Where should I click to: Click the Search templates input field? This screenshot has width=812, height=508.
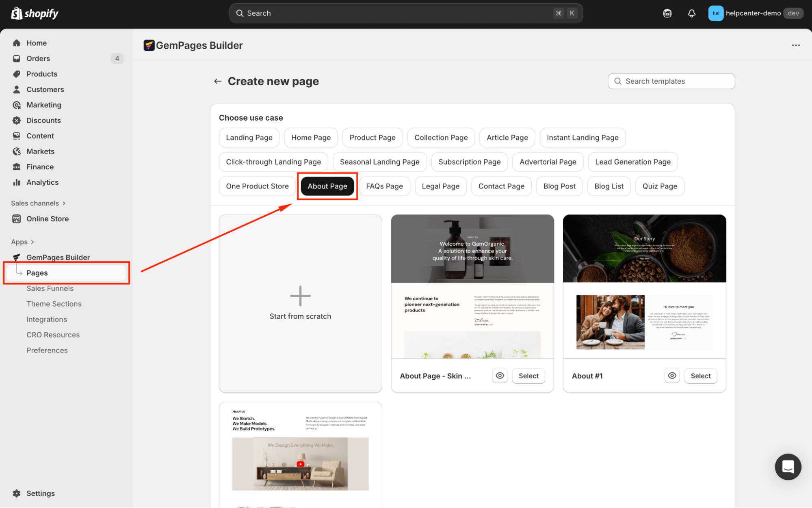pos(671,81)
